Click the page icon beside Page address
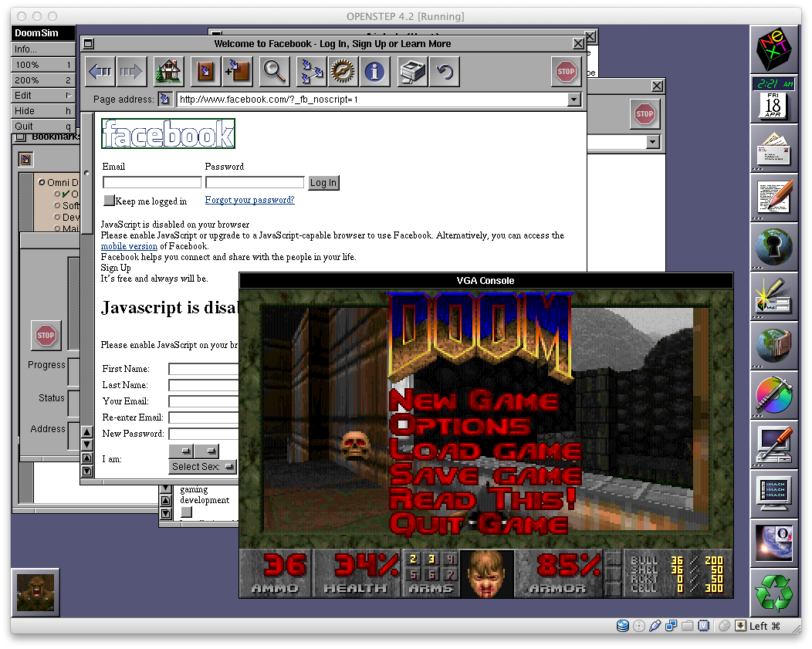 click(164, 99)
